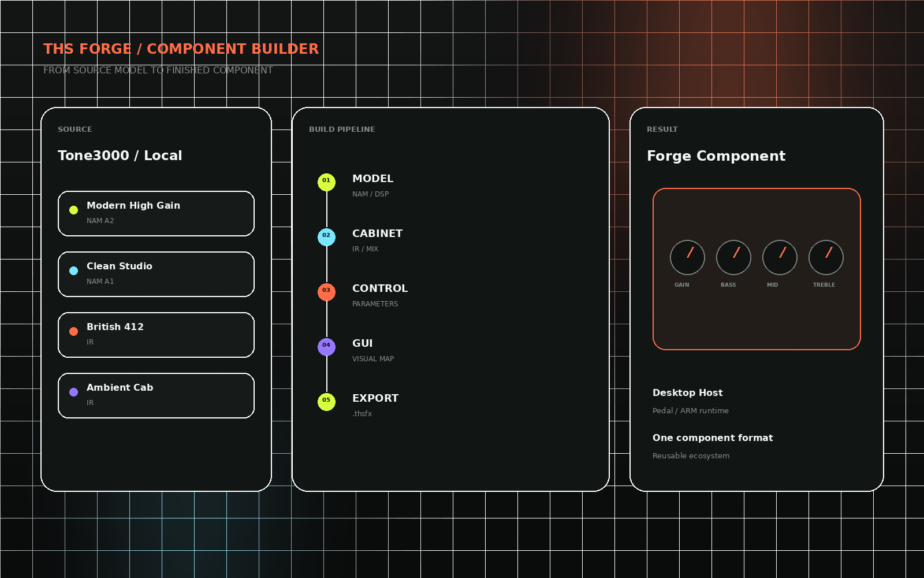Click the cyan dot beside Clean Studio
924x578 pixels.
[x=73, y=271]
